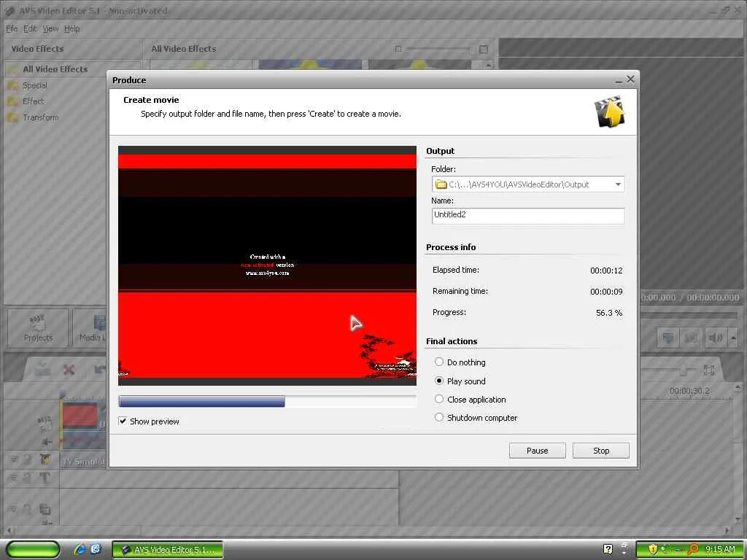Click AVS Video Editor taskbar button
The width and height of the screenshot is (747, 560).
coord(168,550)
